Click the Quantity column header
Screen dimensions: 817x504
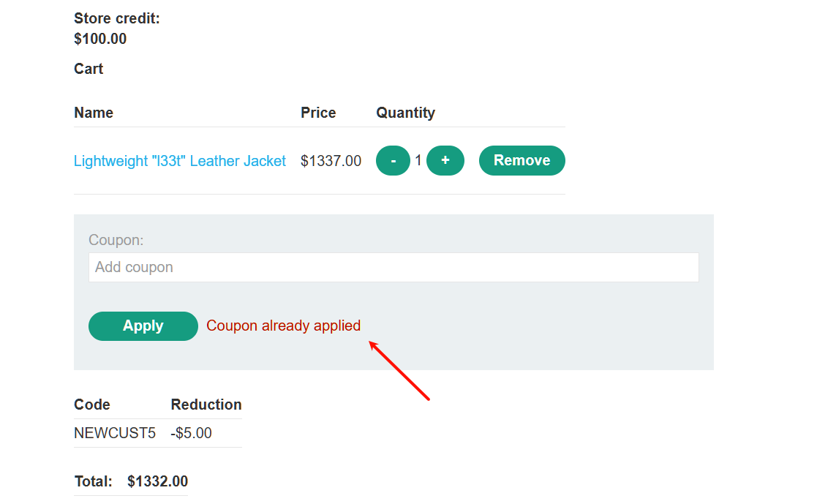[x=405, y=113]
